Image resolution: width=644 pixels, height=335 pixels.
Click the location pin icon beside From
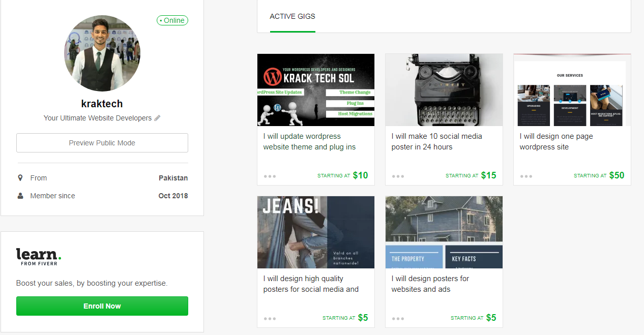click(19, 178)
